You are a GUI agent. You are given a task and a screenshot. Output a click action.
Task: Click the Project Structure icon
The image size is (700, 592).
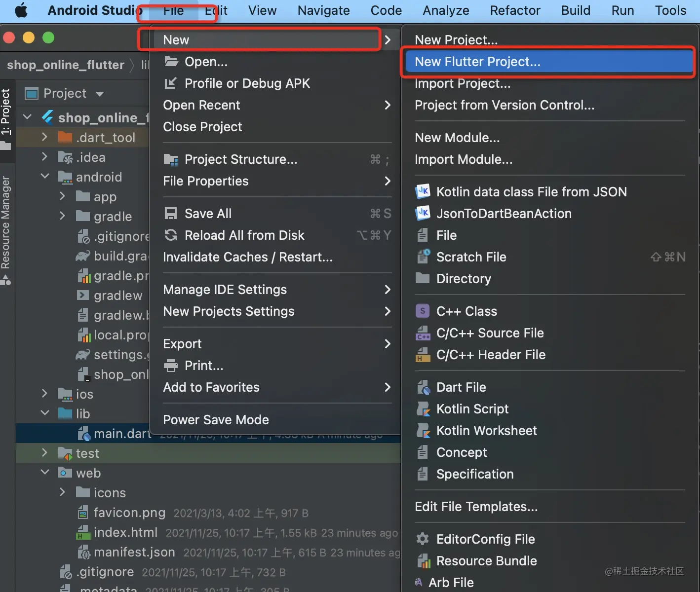click(x=171, y=159)
